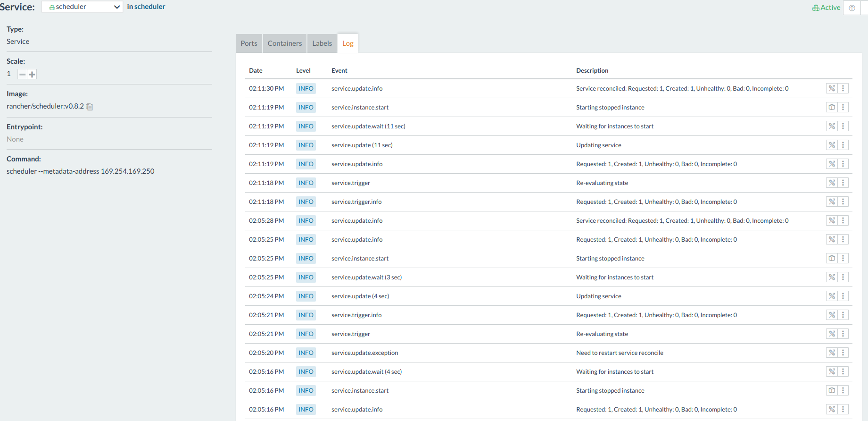Open container icon for 02:05:25 PM service.instance.start
Screen dimensions: 868x421
[x=832, y=258]
